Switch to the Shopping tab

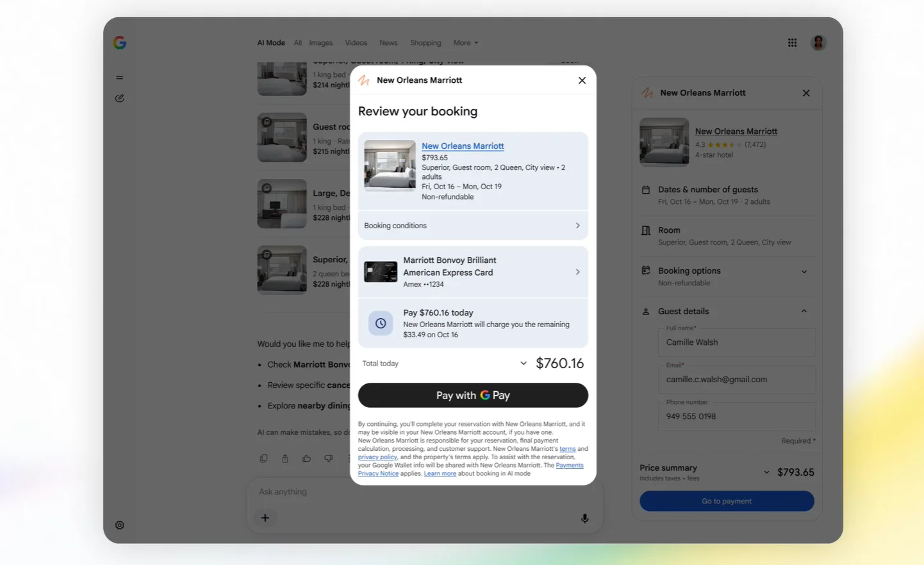[x=425, y=43]
